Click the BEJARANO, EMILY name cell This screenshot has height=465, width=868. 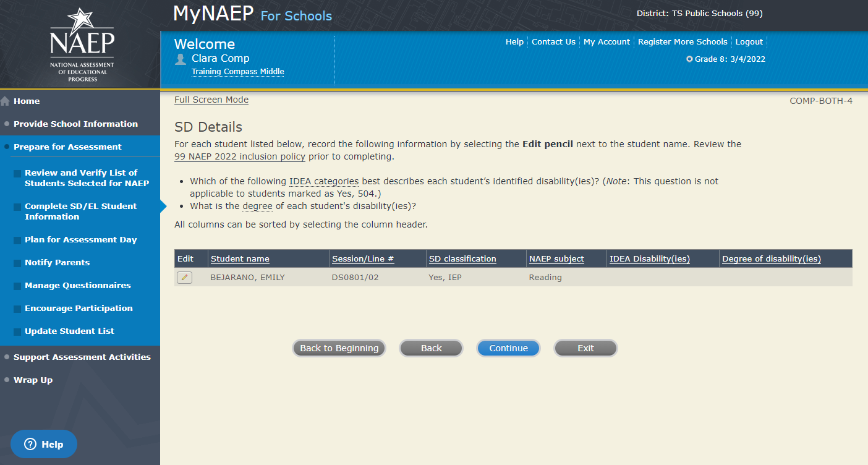pyautogui.click(x=247, y=278)
